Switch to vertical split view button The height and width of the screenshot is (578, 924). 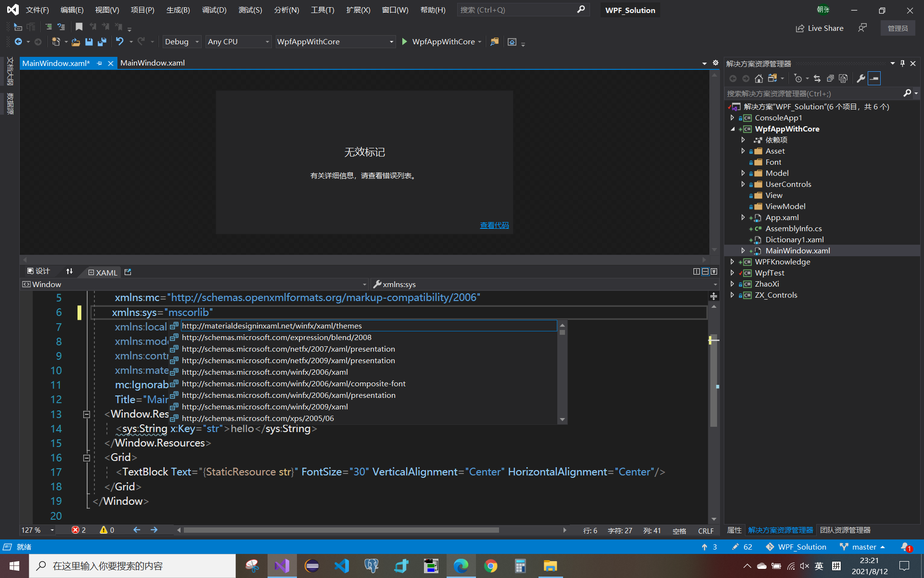pyautogui.click(x=696, y=272)
